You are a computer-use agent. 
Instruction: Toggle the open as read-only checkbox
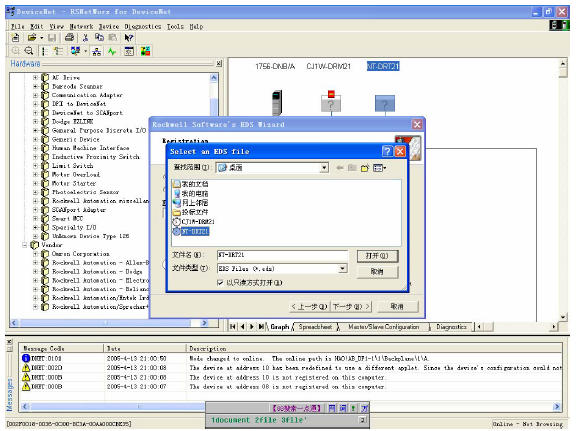(220, 283)
